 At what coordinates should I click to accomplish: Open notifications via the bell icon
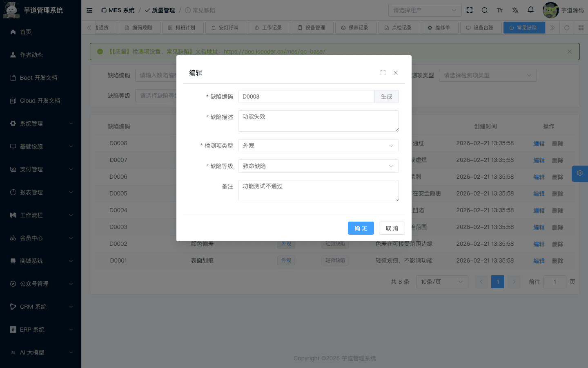pos(530,10)
